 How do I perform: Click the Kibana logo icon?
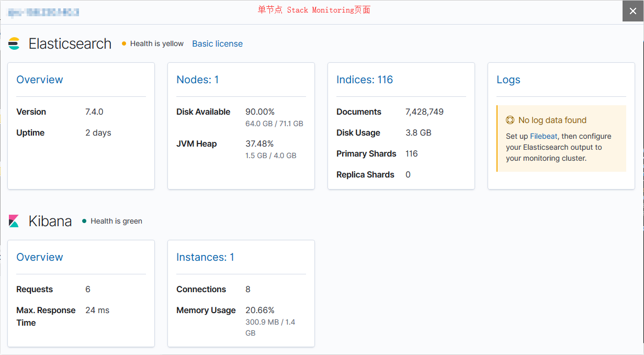[x=14, y=221]
